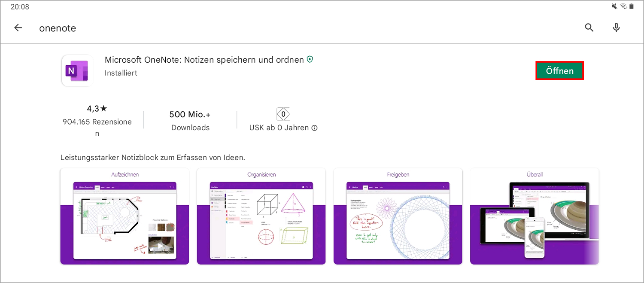Click the green Öffnen button

tap(559, 71)
